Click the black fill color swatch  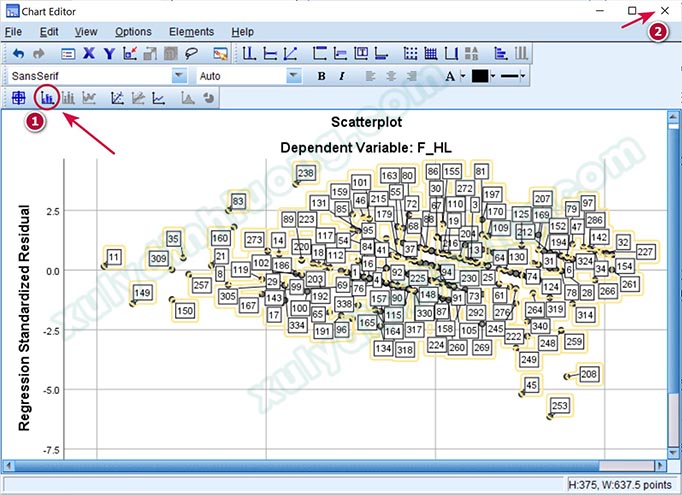point(480,76)
